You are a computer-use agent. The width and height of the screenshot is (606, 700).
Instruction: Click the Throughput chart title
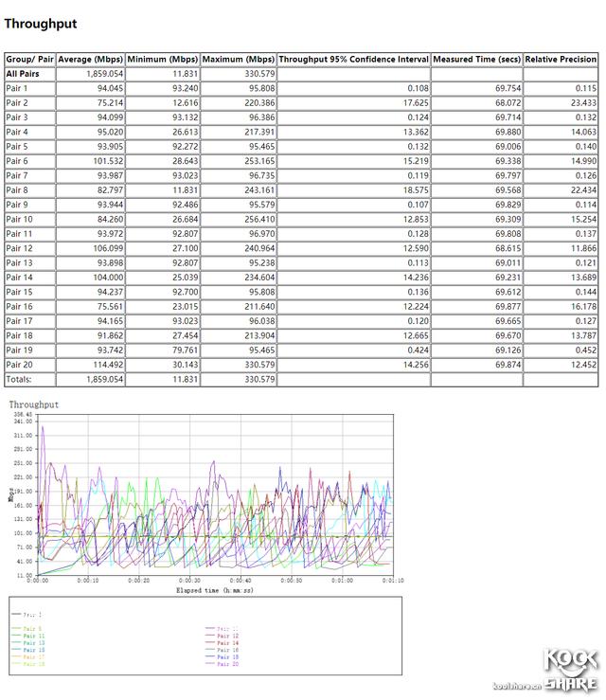click(x=34, y=404)
